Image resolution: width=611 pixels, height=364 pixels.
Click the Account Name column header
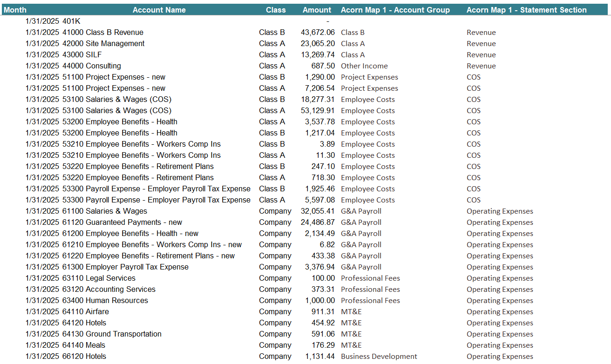[159, 9]
